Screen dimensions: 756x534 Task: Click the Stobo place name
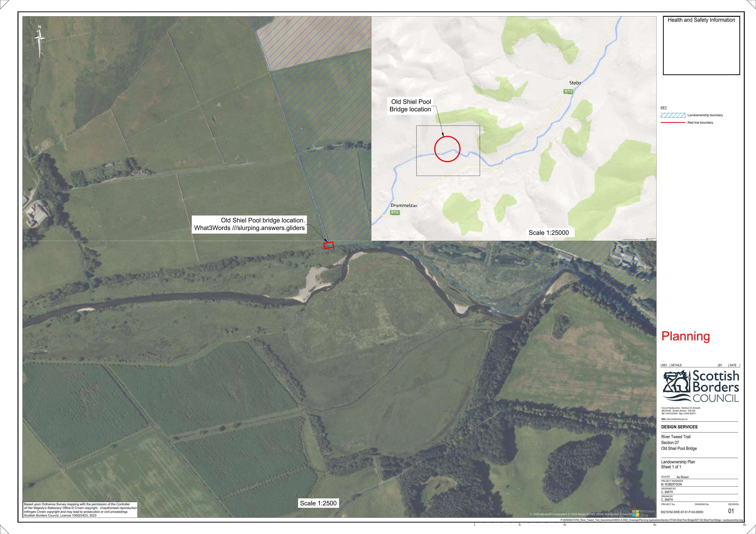pos(575,83)
